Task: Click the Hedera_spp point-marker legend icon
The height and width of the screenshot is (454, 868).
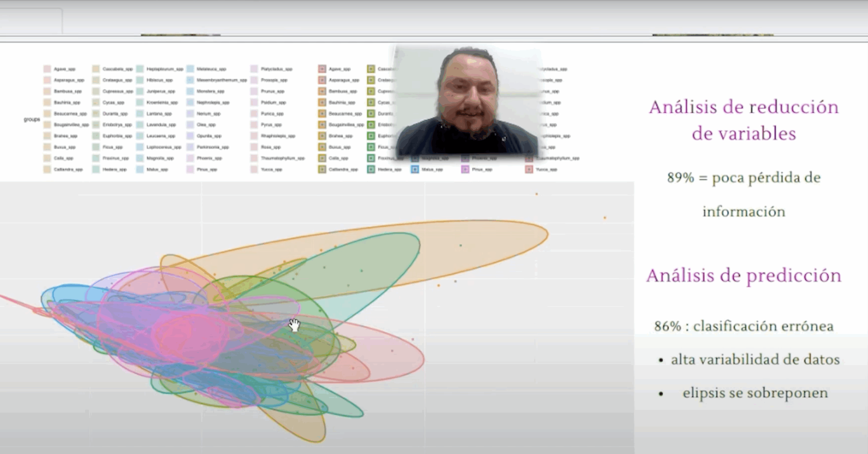Action: [x=371, y=169]
